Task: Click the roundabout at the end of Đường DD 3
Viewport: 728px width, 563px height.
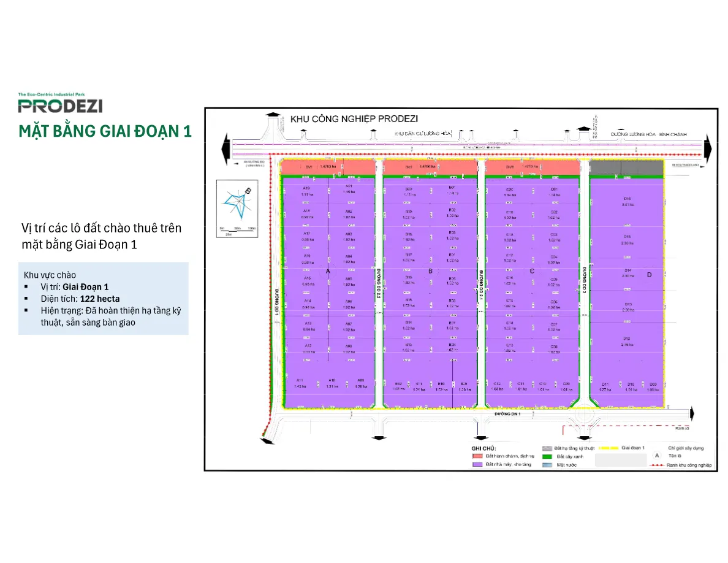Action: tap(584, 414)
